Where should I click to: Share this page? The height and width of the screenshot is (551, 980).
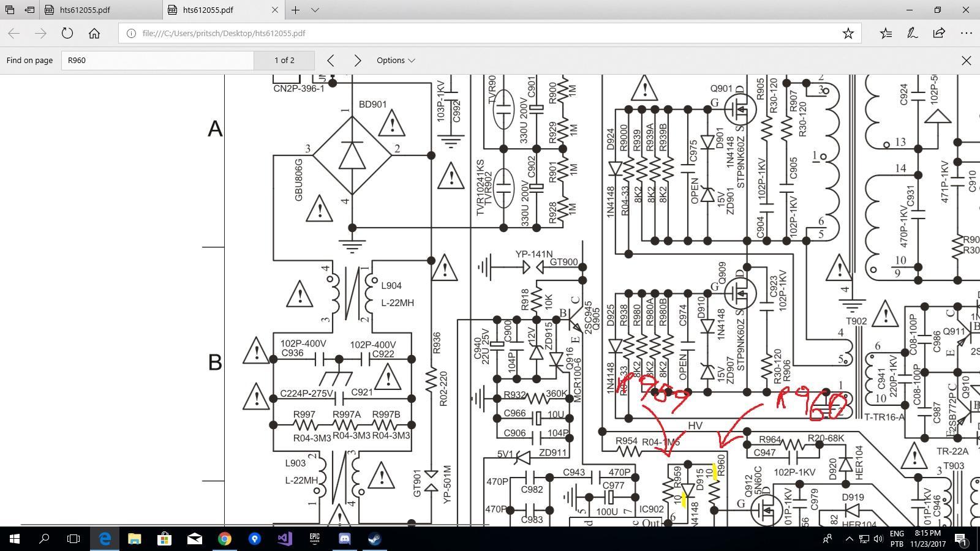[x=939, y=34]
